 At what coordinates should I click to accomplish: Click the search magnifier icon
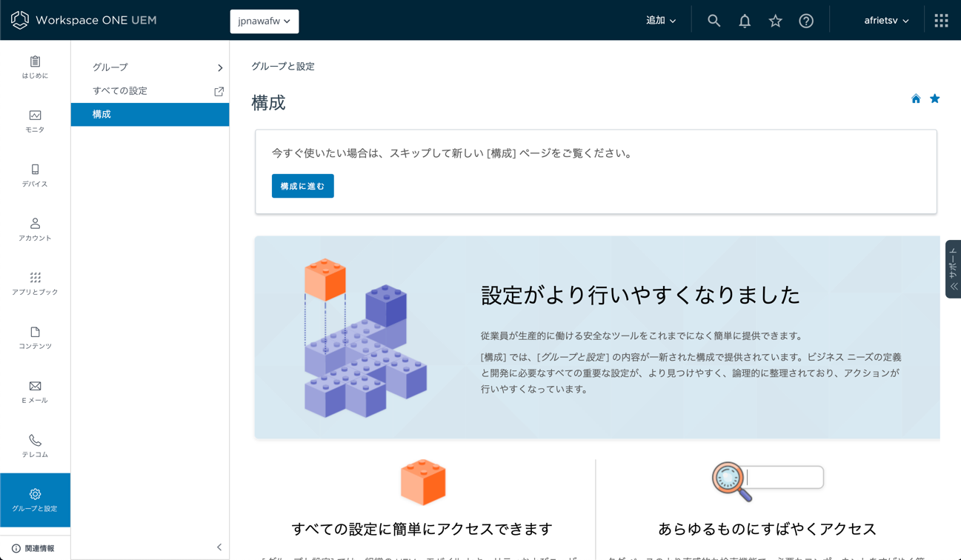[x=714, y=21]
